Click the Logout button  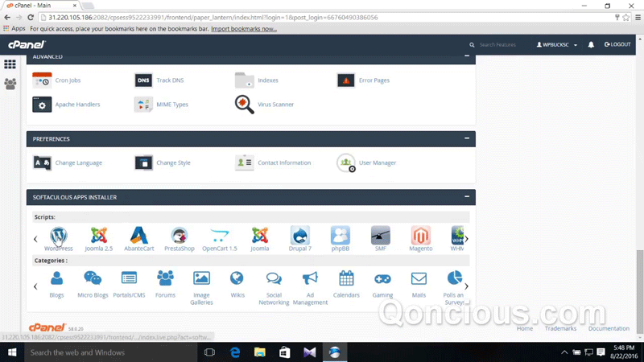[617, 45]
